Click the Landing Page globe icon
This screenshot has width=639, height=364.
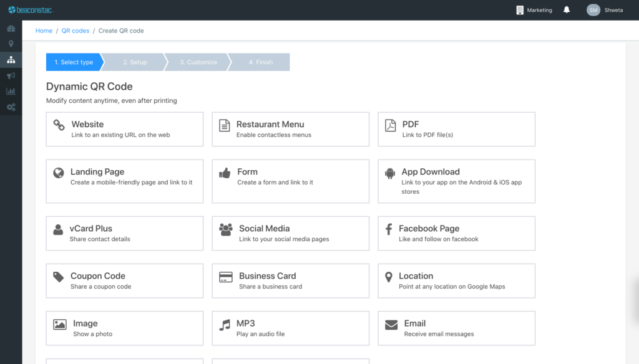[x=59, y=173]
